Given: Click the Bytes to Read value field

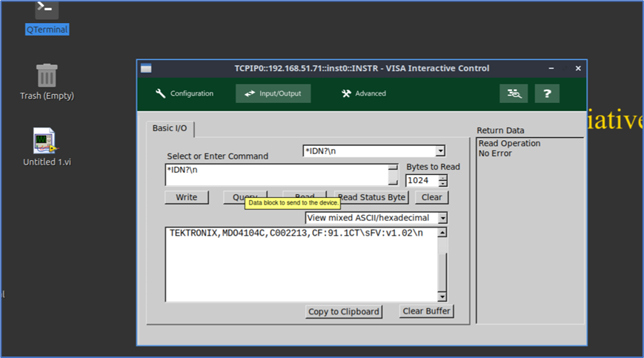Looking at the screenshot, I should [x=422, y=181].
